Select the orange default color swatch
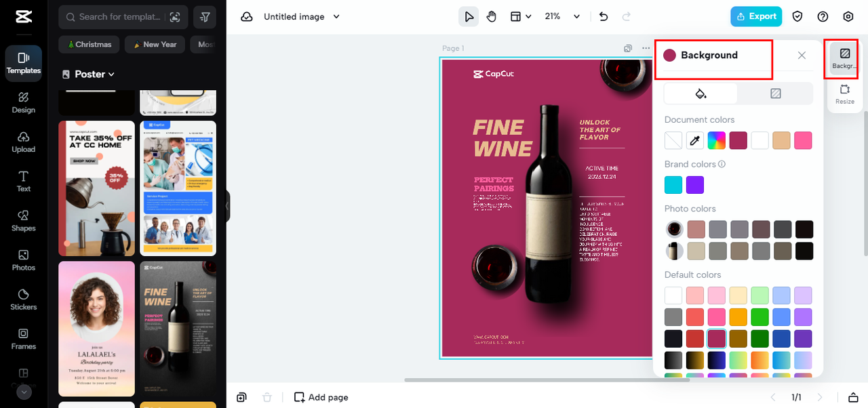 [x=738, y=317]
